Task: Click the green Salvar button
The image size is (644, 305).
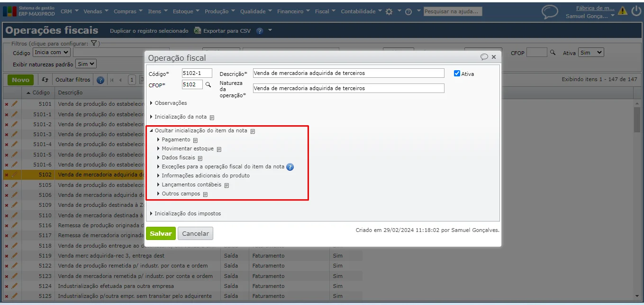Action: tap(161, 233)
